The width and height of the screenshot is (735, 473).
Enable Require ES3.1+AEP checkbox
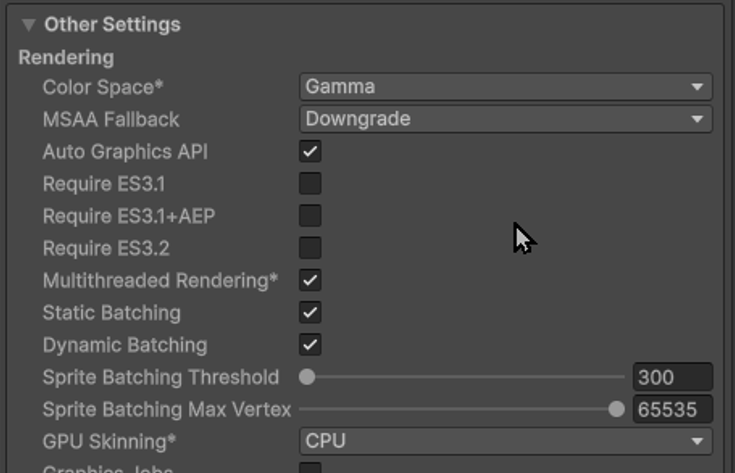pos(310,216)
